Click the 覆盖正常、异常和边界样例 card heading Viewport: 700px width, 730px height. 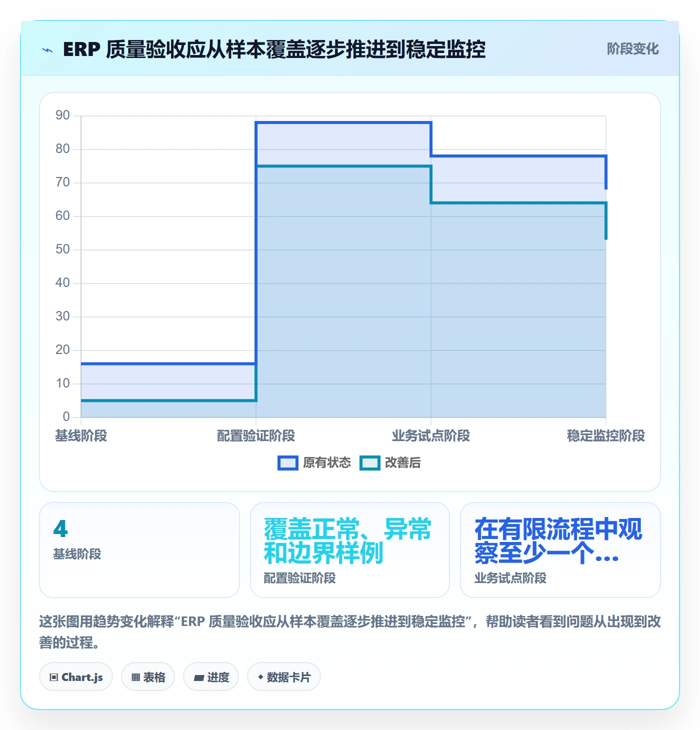(347, 541)
